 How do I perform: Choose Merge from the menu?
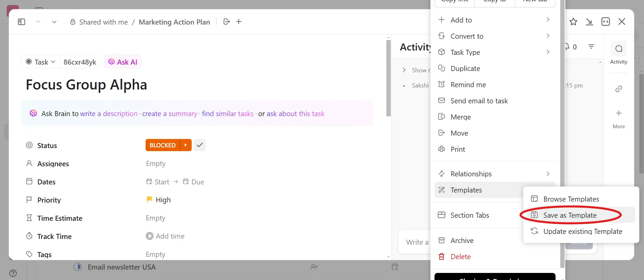click(x=494, y=117)
